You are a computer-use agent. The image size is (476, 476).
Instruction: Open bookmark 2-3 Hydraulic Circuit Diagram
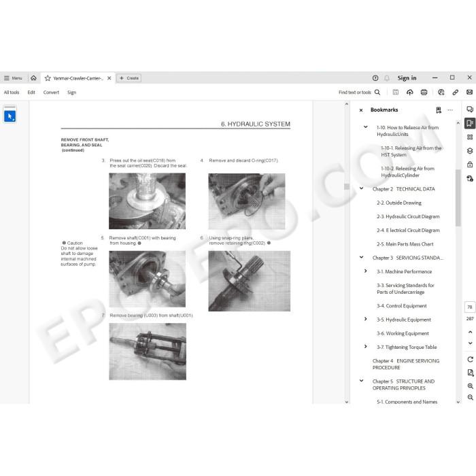pos(408,216)
